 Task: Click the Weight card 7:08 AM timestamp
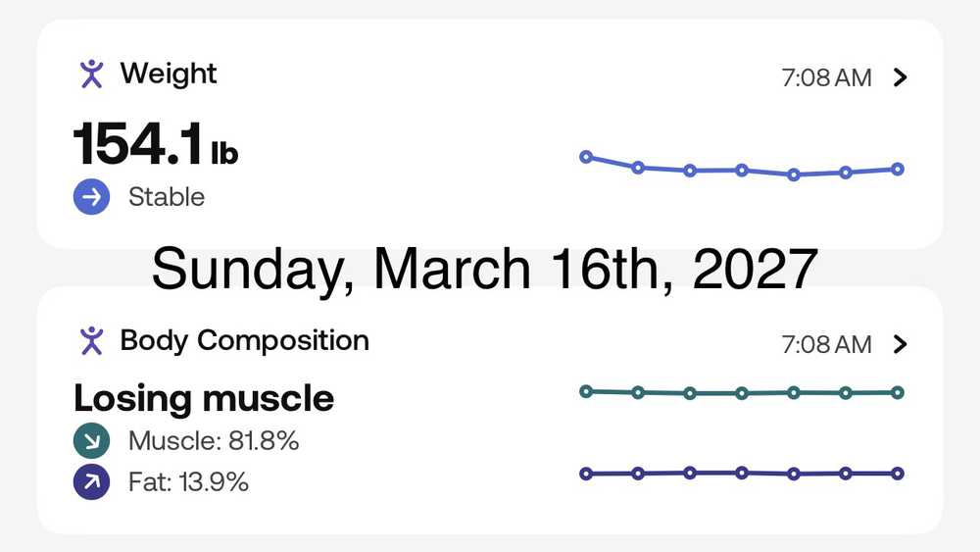coord(826,78)
